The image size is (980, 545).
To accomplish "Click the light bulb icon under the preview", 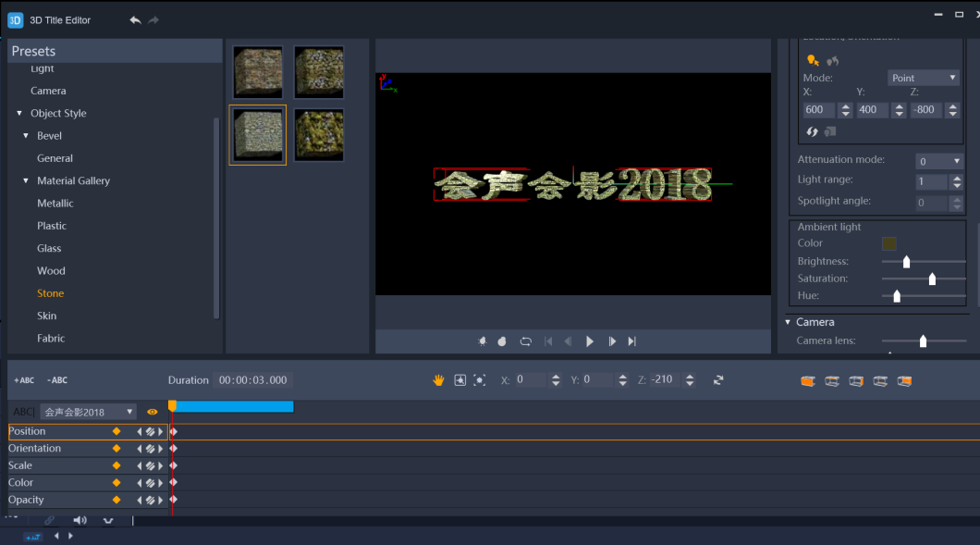I will [x=482, y=341].
